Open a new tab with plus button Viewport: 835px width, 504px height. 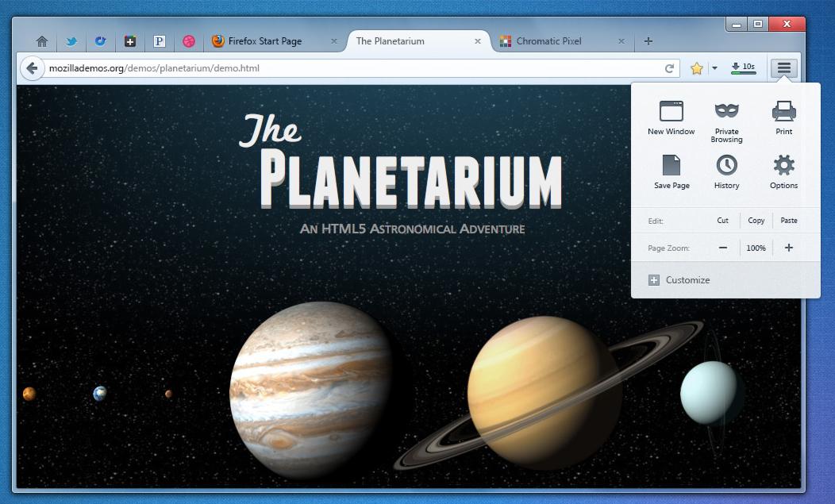coord(648,41)
